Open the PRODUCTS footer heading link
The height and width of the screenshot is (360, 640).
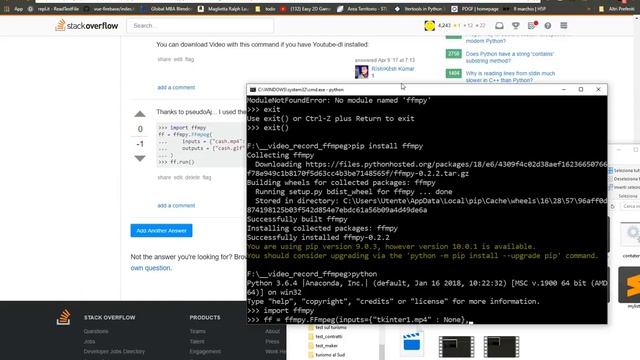point(205,318)
